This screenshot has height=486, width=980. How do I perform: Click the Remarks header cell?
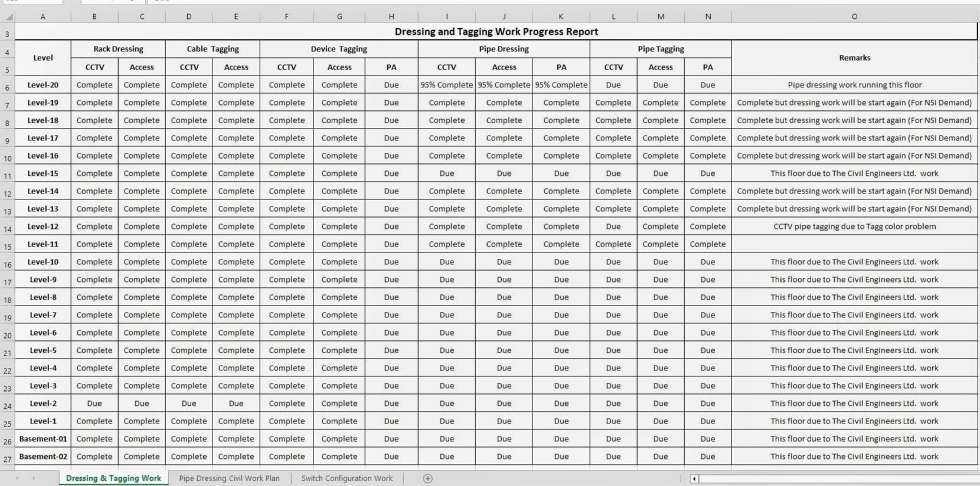pyautogui.click(x=854, y=58)
